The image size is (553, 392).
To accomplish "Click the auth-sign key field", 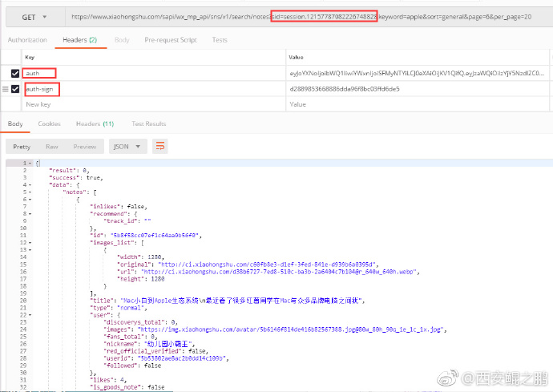I will tap(153, 89).
